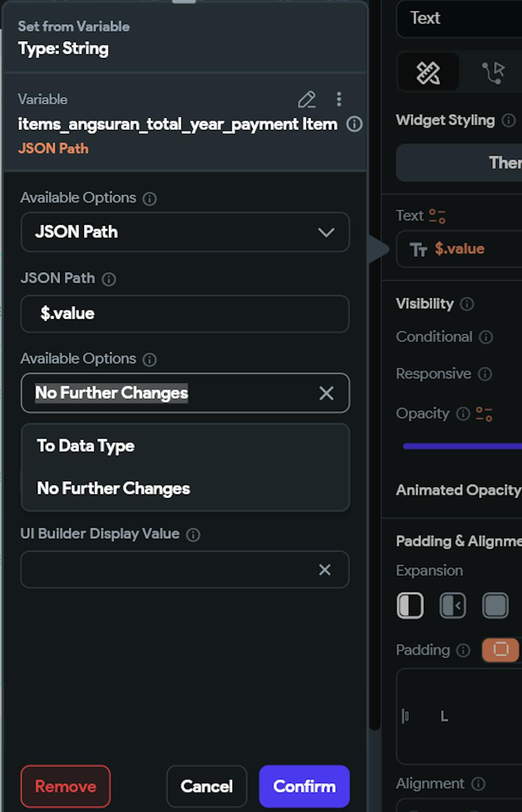Open the actions flow tab icon
522x812 pixels.
coord(492,72)
